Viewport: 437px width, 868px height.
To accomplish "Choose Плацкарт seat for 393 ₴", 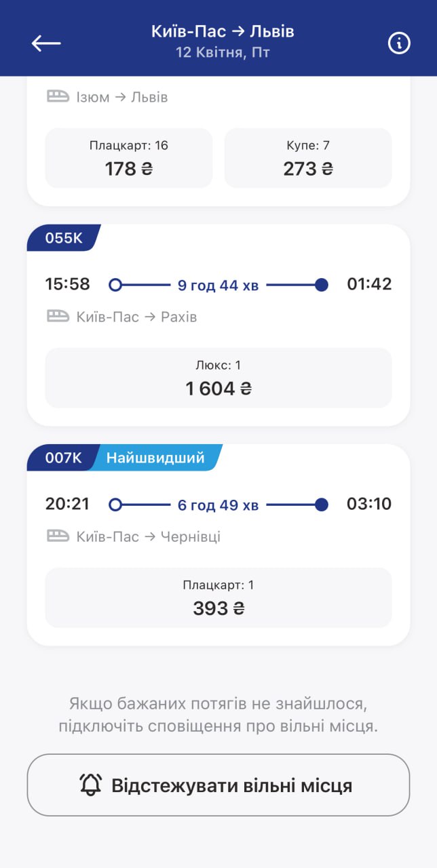I will point(218,597).
